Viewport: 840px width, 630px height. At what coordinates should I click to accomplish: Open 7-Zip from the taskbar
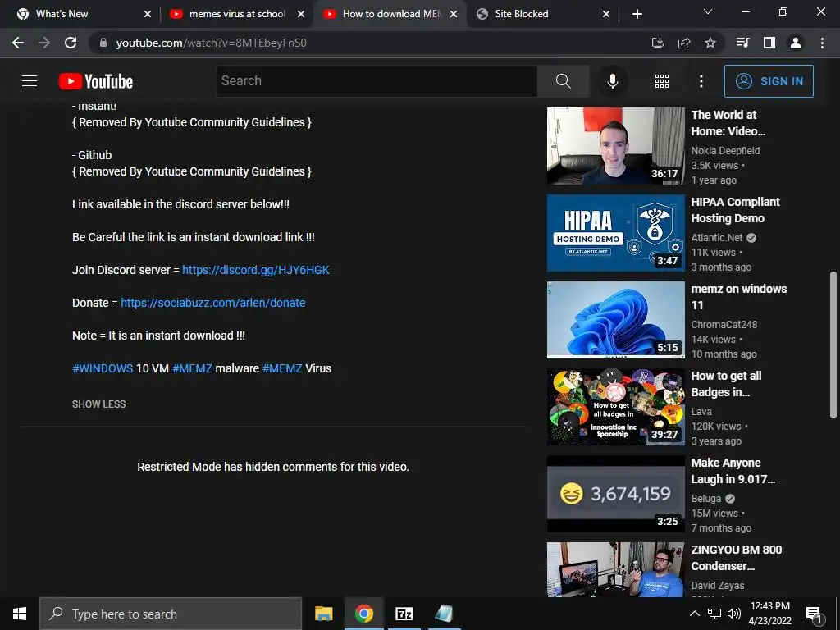[x=404, y=614]
